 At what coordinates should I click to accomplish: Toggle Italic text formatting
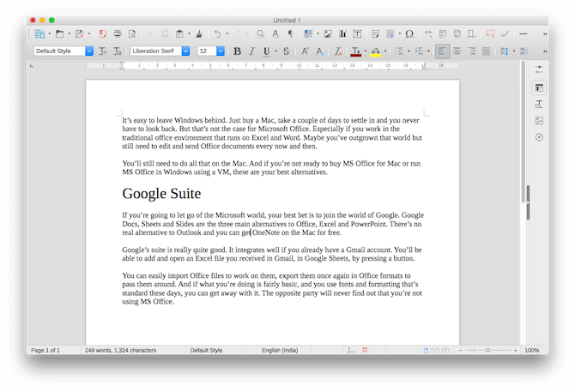click(251, 51)
